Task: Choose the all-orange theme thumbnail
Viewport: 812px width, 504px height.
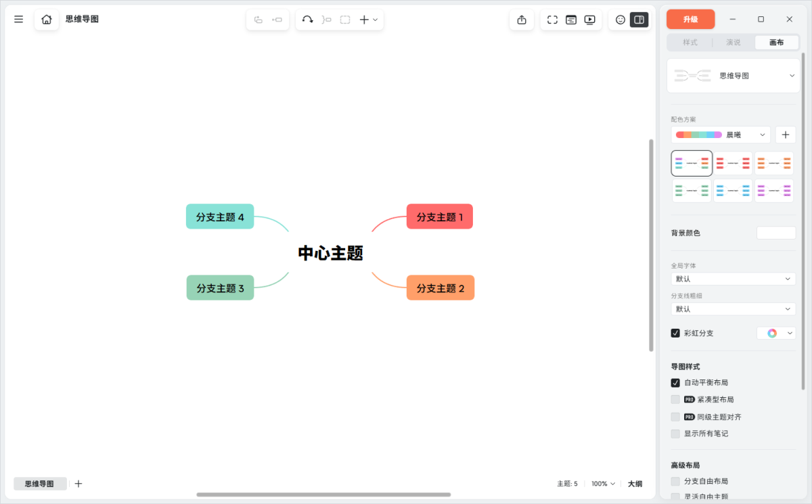Action: point(774,163)
